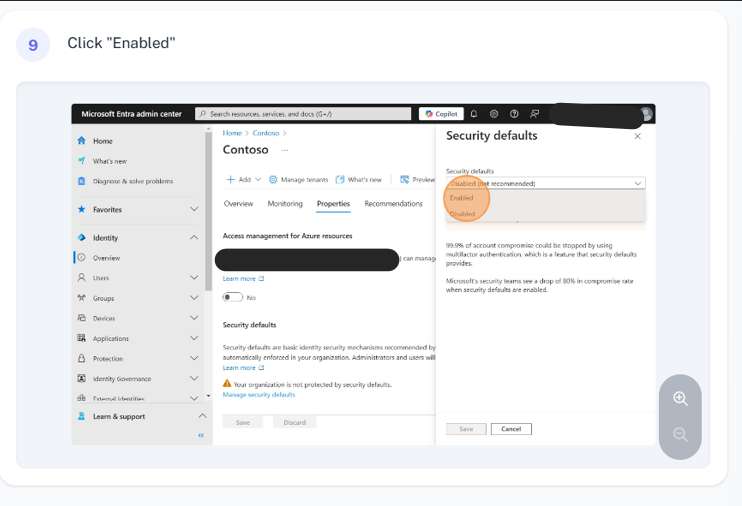
Task: Click Learn more under Access management
Action: pyautogui.click(x=243, y=278)
